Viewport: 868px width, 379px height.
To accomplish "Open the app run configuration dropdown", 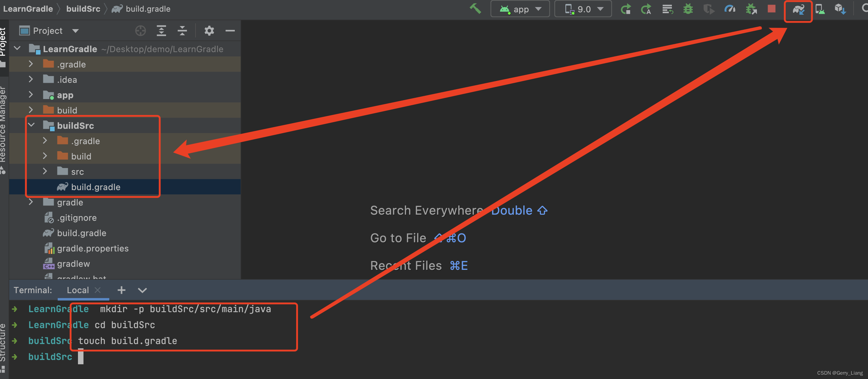I will tap(520, 9).
